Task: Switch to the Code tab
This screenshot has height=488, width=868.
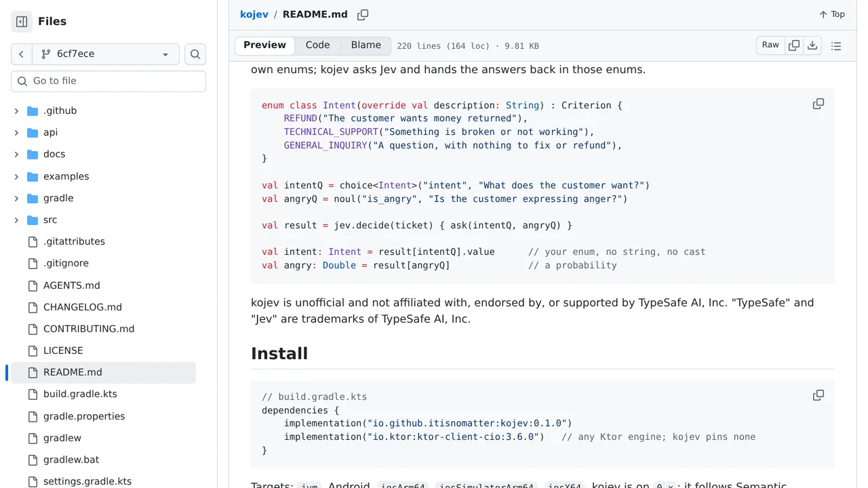Action: coord(317,45)
